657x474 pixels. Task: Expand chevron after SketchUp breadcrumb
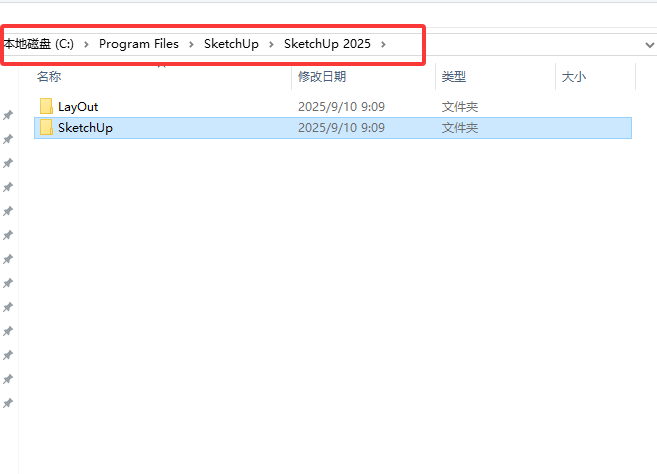271,44
